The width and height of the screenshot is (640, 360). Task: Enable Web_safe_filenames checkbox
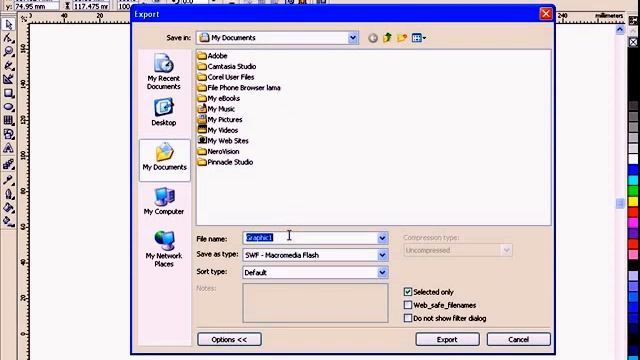[408, 305]
